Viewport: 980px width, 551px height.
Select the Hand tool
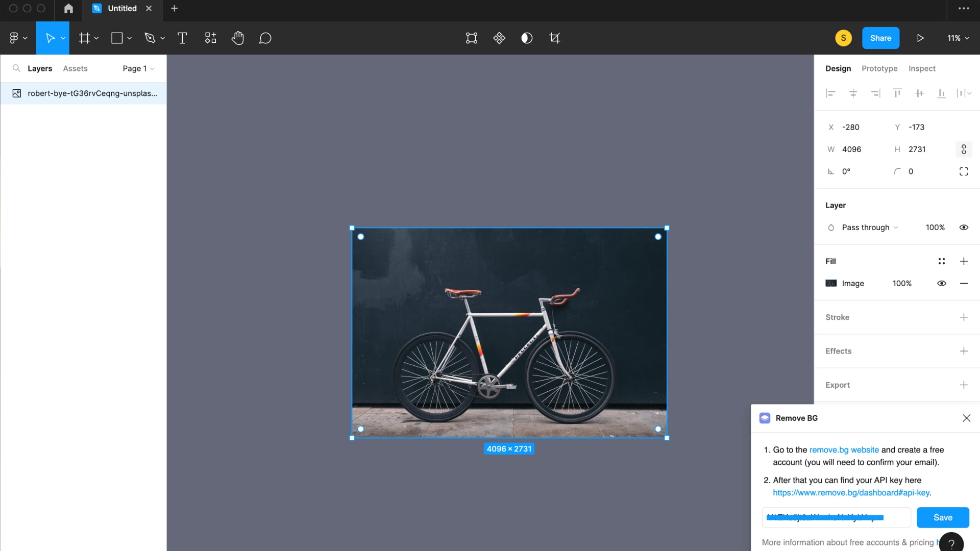[x=237, y=38]
